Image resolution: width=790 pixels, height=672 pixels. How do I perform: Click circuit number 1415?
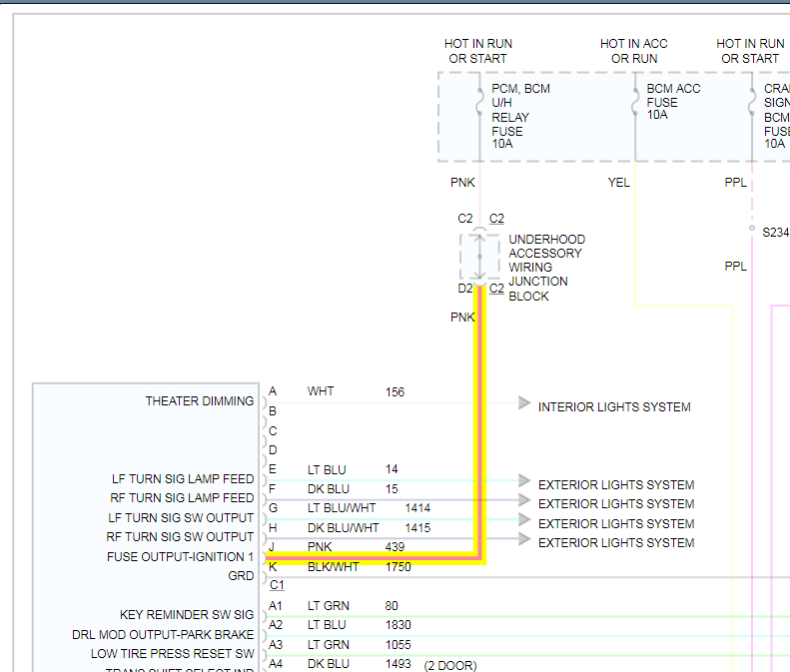417,527
